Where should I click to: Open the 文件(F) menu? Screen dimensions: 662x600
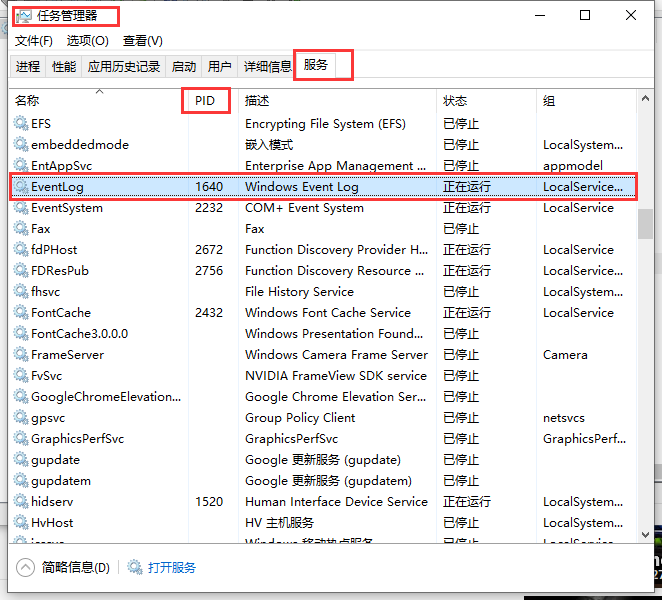[x=34, y=41]
